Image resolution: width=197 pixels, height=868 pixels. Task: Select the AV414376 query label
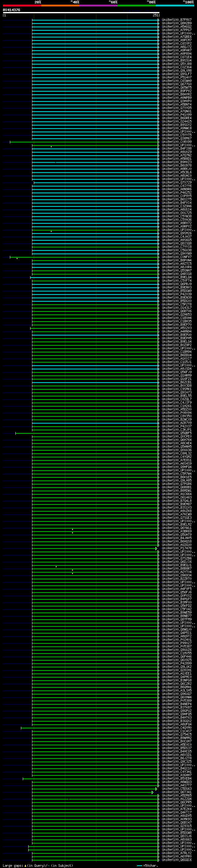pos(11,10)
